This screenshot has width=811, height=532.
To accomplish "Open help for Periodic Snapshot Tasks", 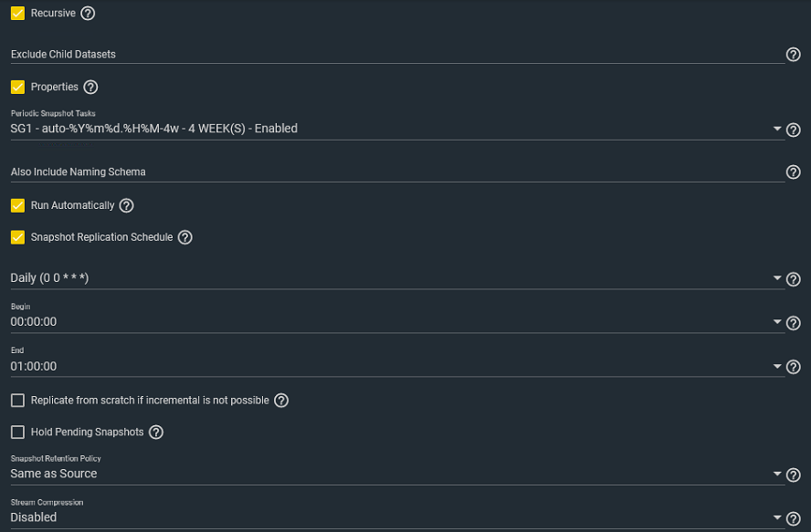I will click(x=793, y=130).
